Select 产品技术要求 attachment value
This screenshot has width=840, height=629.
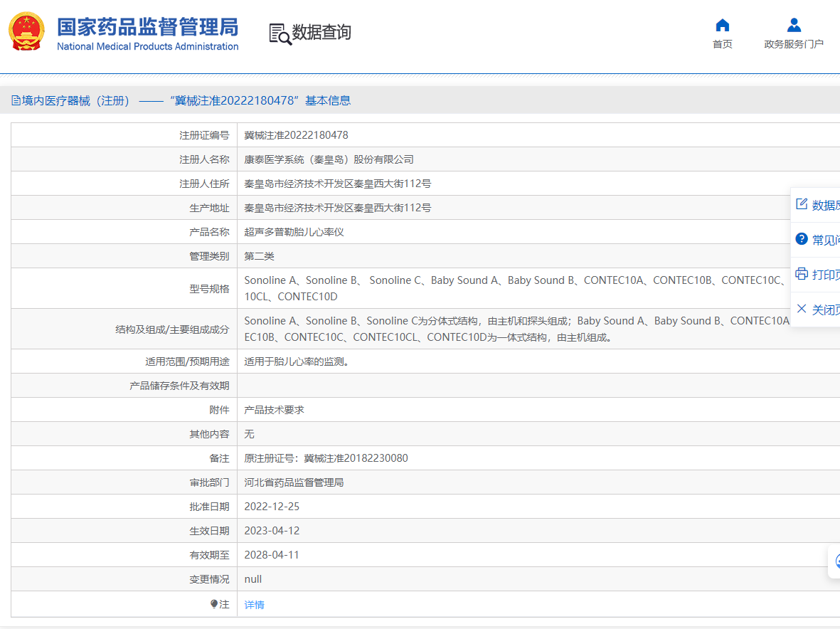(275, 410)
